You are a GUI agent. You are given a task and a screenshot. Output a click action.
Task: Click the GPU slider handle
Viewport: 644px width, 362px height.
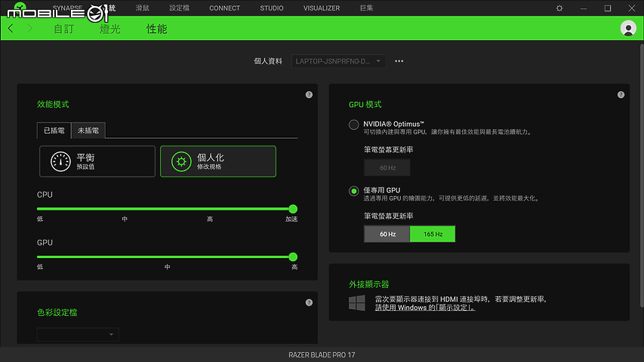pos(293,257)
